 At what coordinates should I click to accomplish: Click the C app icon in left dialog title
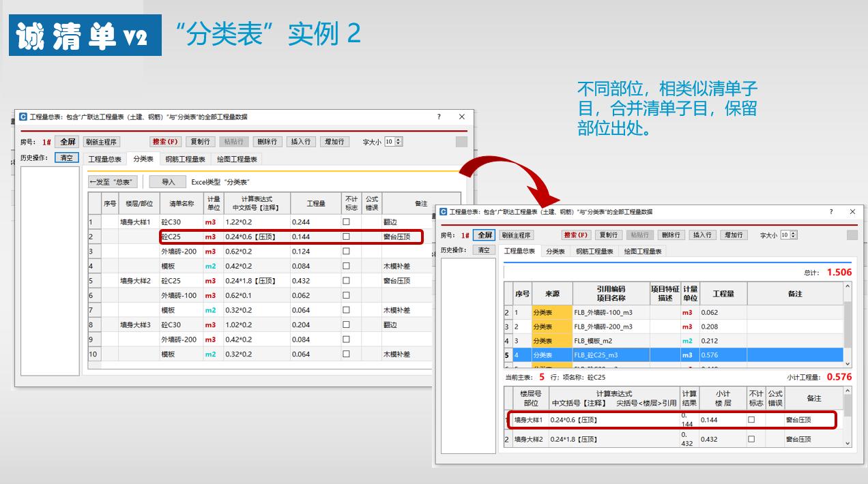(x=23, y=117)
